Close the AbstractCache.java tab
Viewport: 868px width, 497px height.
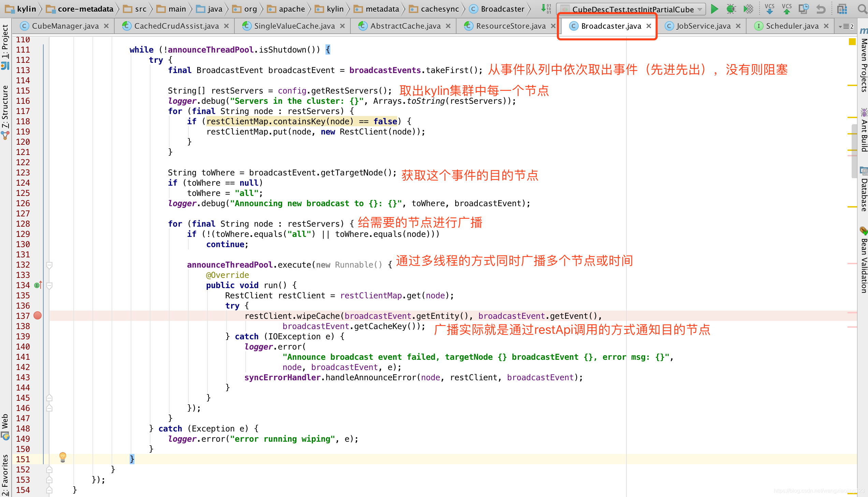pyautogui.click(x=448, y=26)
